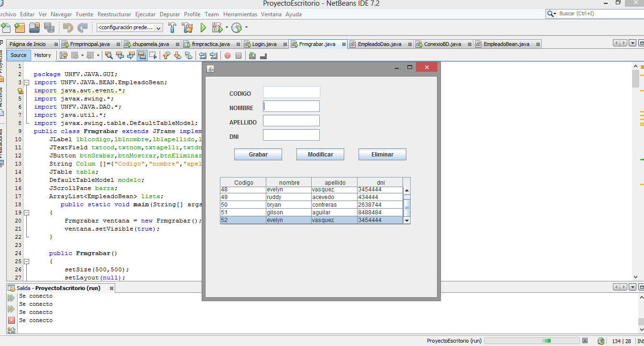Screen dimensions: 644x346
Task: Click the run progress bar in status bar
Action: 531,341
